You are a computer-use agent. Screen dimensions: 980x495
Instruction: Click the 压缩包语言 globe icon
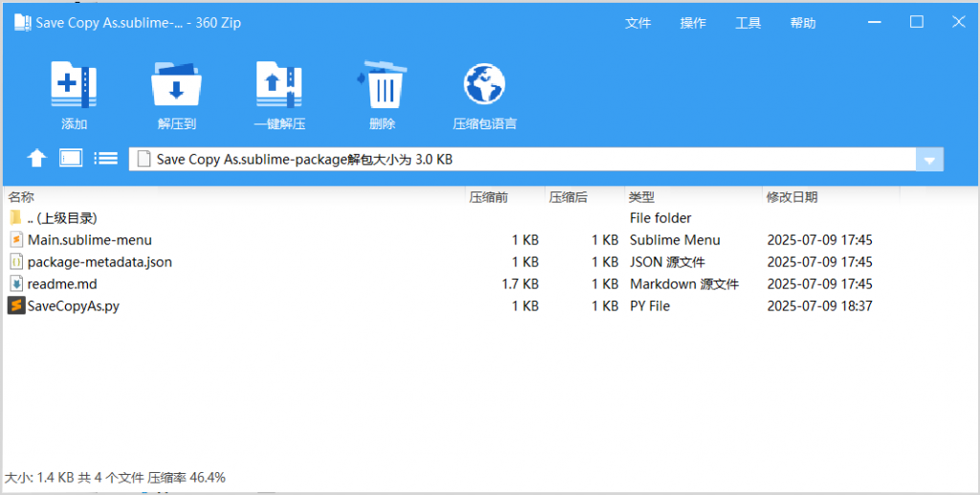coord(484,84)
